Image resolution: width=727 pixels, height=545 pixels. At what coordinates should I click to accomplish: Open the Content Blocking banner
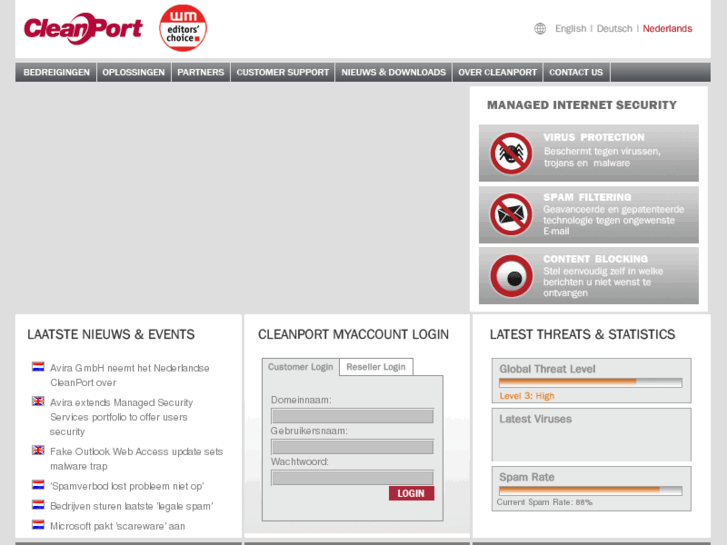(x=588, y=276)
